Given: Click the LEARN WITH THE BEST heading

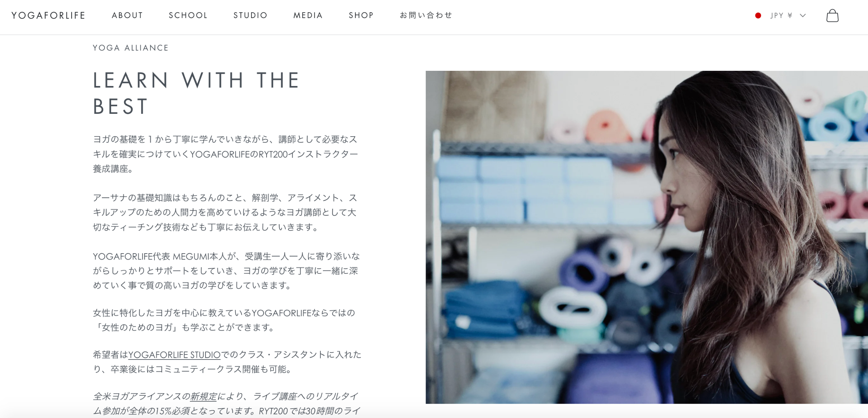Looking at the screenshot, I should [x=196, y=93].
